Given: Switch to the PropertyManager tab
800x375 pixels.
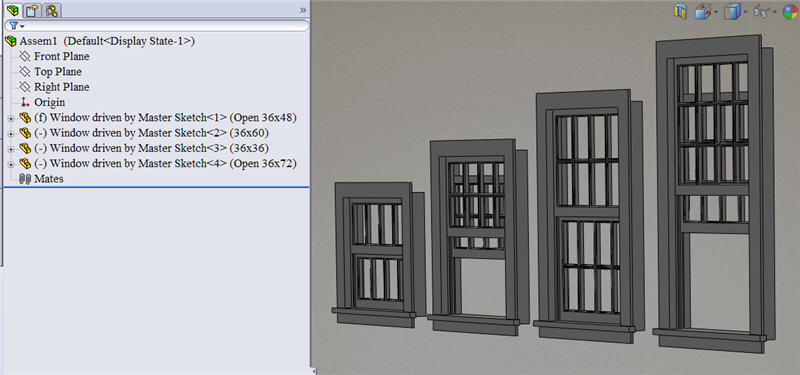Looking at the screenshot, I should (x=32, y=10).
